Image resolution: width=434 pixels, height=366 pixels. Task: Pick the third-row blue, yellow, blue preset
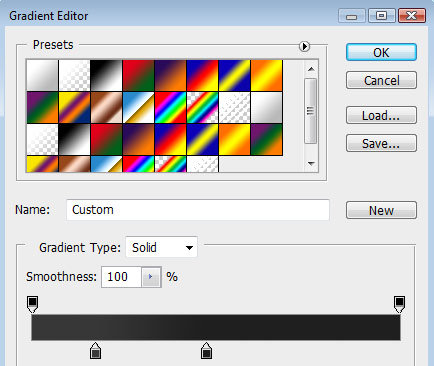pyautogui.click(x=202, y=140)
